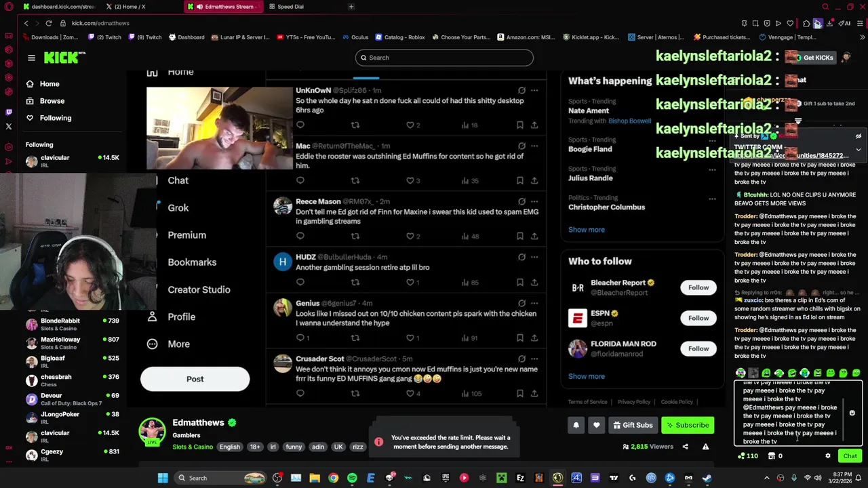Open chat settings gear icon
Image resolution: width=868 pixels, height=488 pixels.
point(827,456)
